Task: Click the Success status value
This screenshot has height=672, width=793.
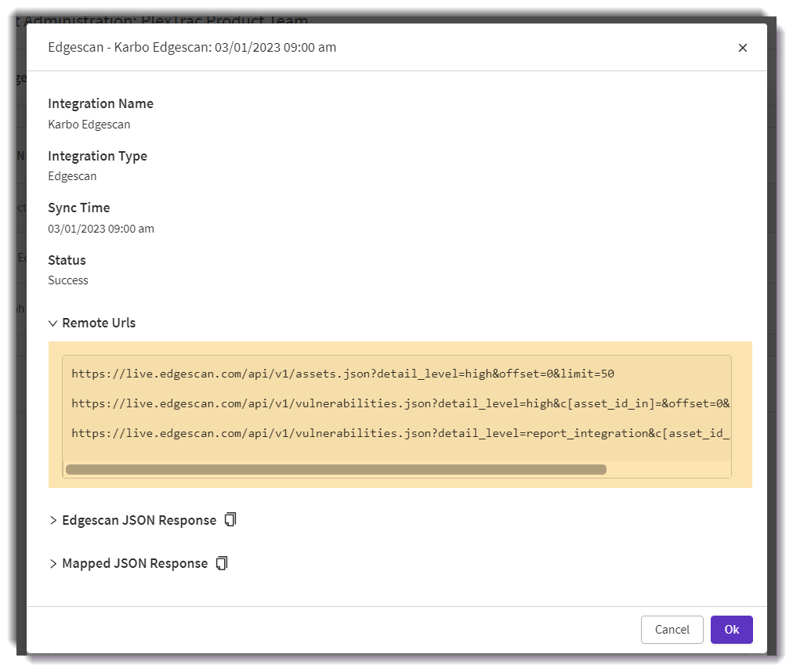Action: point(67,280)
